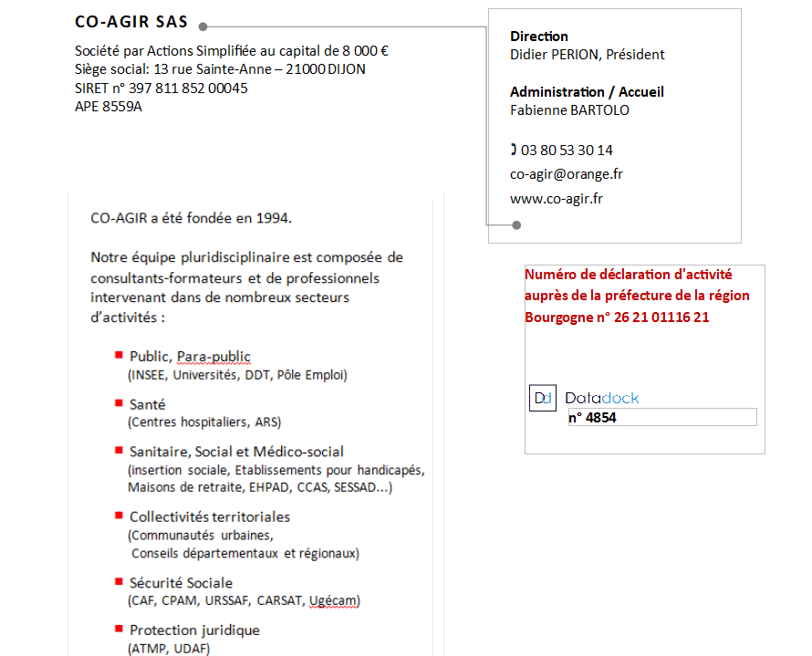
Task: Click the red bullet beside Sécurité Sociale
Action: [x=119, y=581]
